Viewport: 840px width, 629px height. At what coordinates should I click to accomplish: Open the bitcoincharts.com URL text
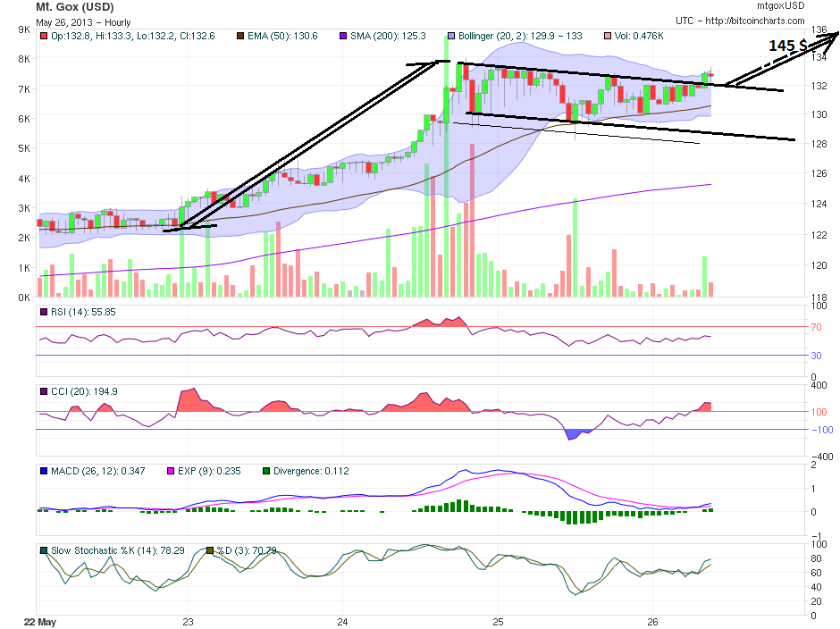(x=755, y=21)
